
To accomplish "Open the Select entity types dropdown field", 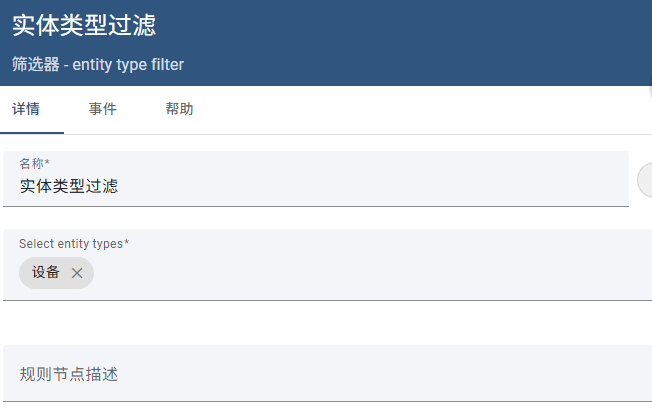I will point(327,265).
